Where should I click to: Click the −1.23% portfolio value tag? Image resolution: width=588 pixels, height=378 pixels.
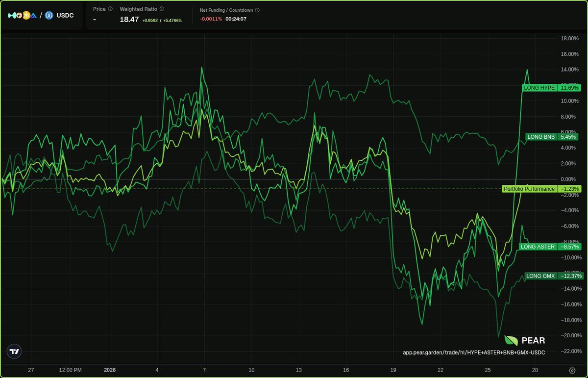coord(569,189)
